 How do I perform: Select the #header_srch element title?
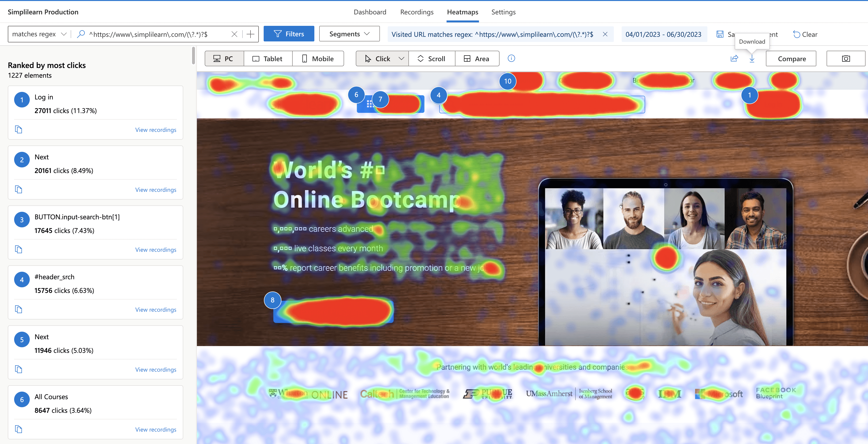[x=55, y=277]
